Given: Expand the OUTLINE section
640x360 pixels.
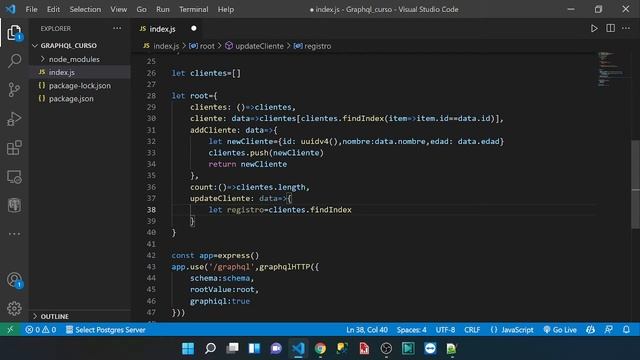Looking at the screenshot, I should pyautogui.click(x=51, y=316).
